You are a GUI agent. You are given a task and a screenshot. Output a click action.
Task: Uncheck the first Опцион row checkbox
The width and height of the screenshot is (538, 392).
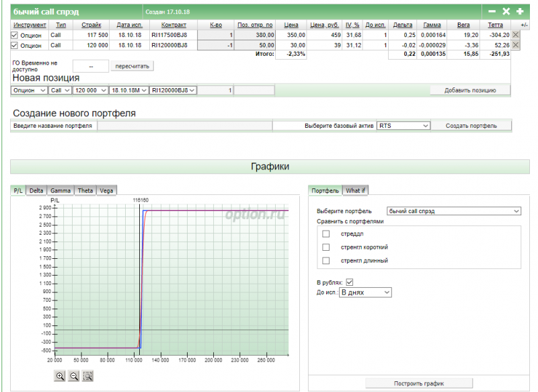pos(15,35)
